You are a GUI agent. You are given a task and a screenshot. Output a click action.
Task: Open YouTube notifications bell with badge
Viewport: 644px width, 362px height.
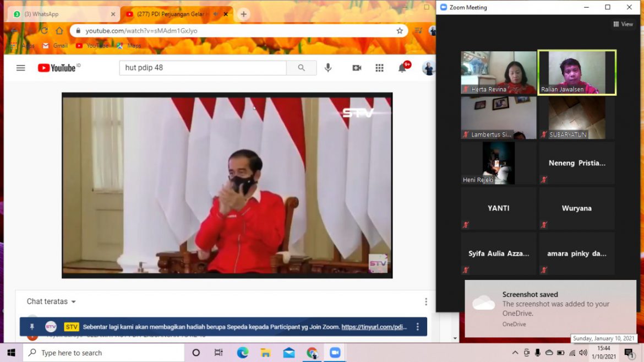pyautogui.click(x=402, y=67)
